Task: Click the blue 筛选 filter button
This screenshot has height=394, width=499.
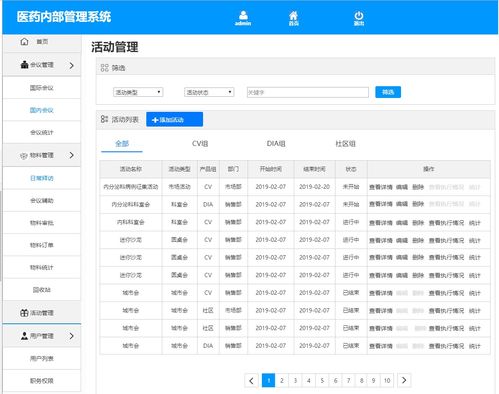Action: pyautogui.click(x=388, y=92)
